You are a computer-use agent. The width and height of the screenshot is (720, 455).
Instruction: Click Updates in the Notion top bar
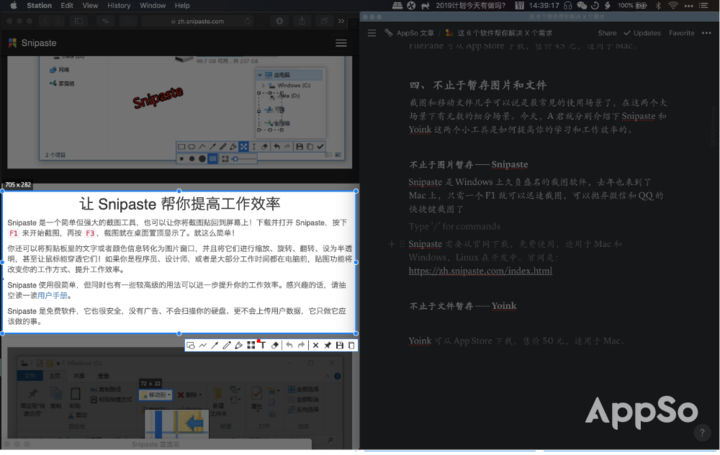tap(642, 33)
